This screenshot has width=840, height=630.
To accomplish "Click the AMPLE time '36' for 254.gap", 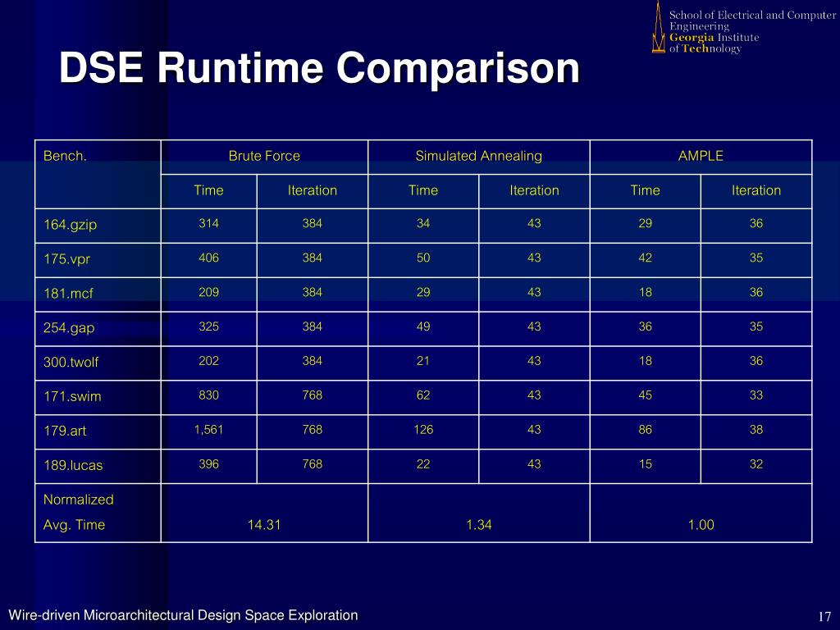I will [x=645, y=326].
